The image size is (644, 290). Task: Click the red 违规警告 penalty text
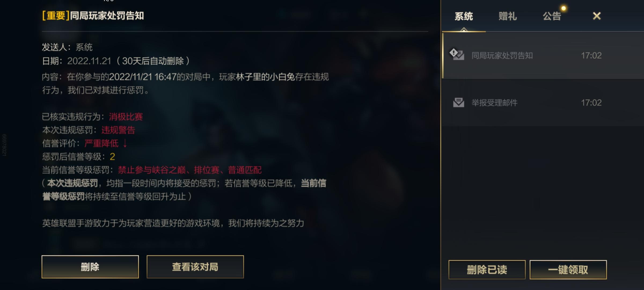[118, 130]
